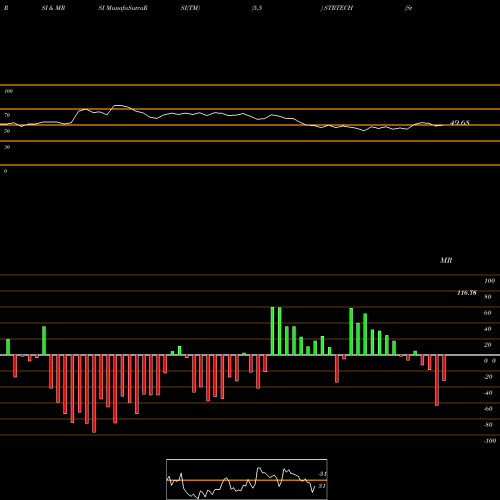Click the 40 label on MR right axis
500x500 pixels.
pyautogui.click(x=488, y=329)
